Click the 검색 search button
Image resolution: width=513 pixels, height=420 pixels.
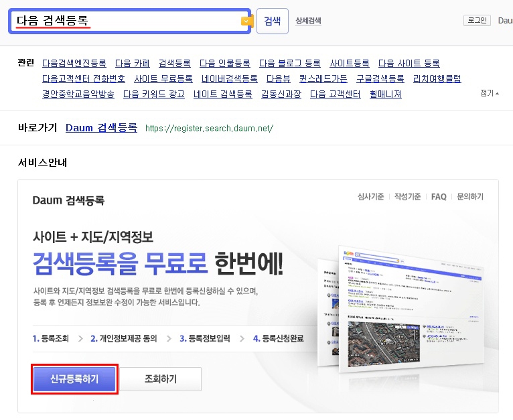click(x=272, y=21)
